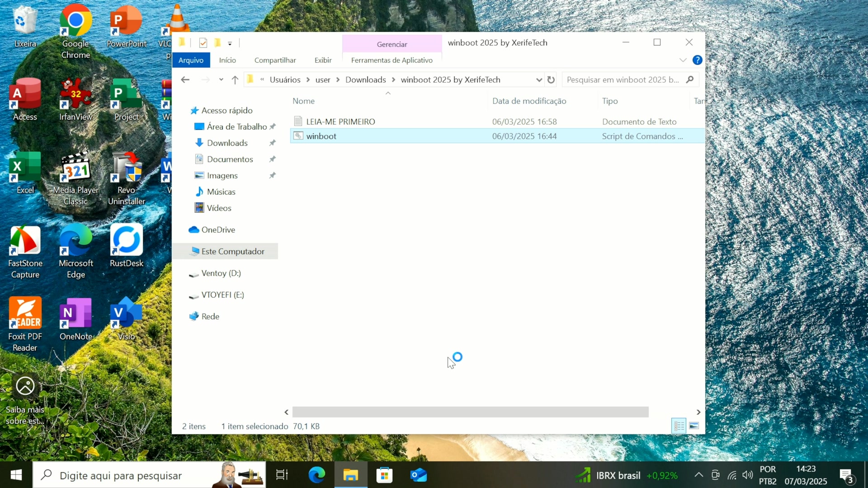
Task: Refresh the current folder view
Action: (x=551, y=80)
